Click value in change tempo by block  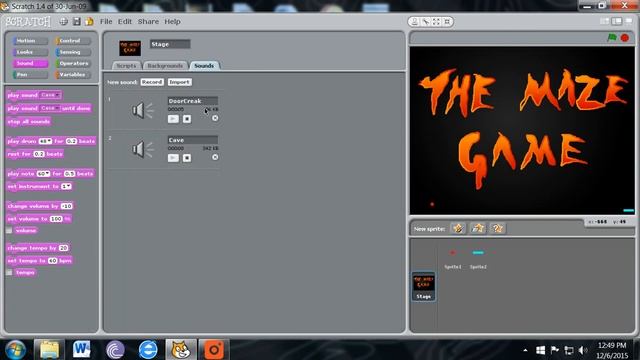(63, 248)
